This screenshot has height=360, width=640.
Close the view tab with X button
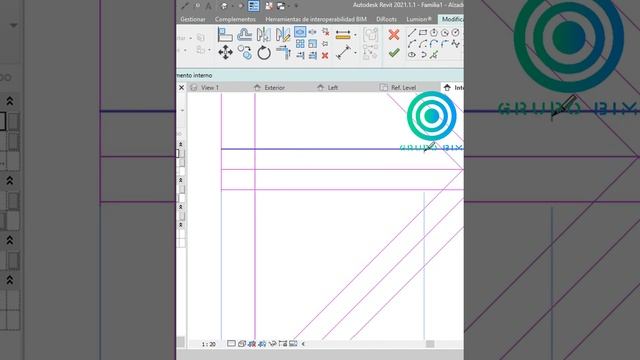click(182, 87)
